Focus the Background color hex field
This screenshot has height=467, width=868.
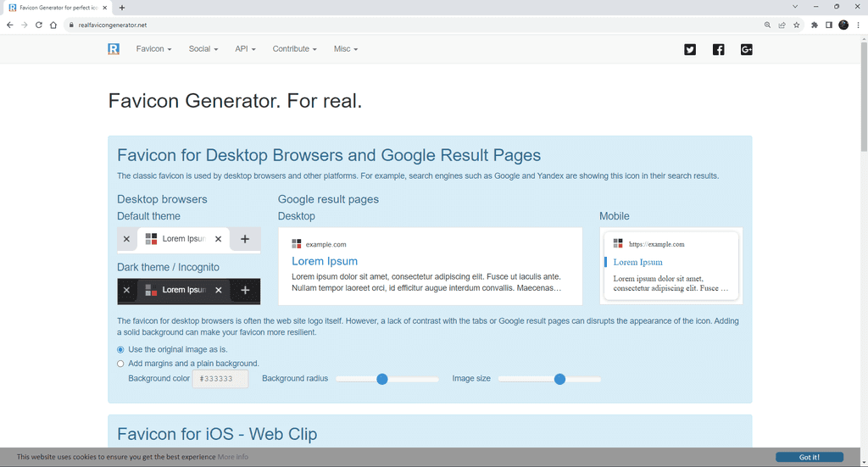[x=220, y=379]
